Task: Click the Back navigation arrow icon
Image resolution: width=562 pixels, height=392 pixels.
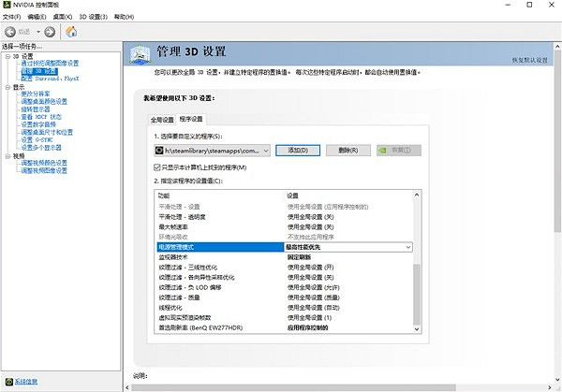Action: coord(10,32)
